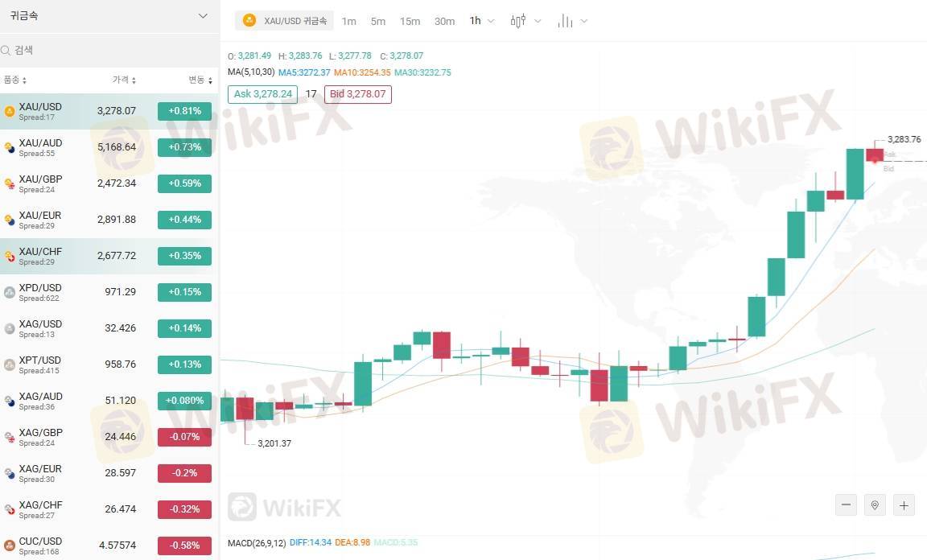Click the location pin icon between zoom buttons

point(875,505)
